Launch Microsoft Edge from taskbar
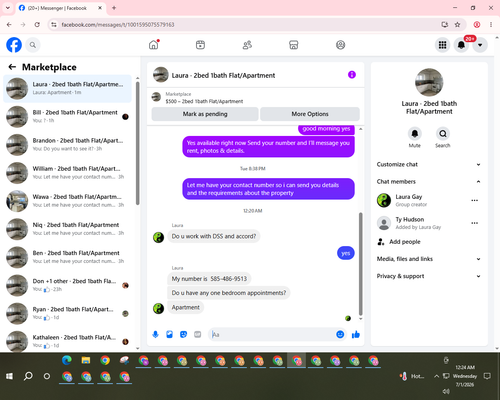500x400 pixels. click(67, 360)
